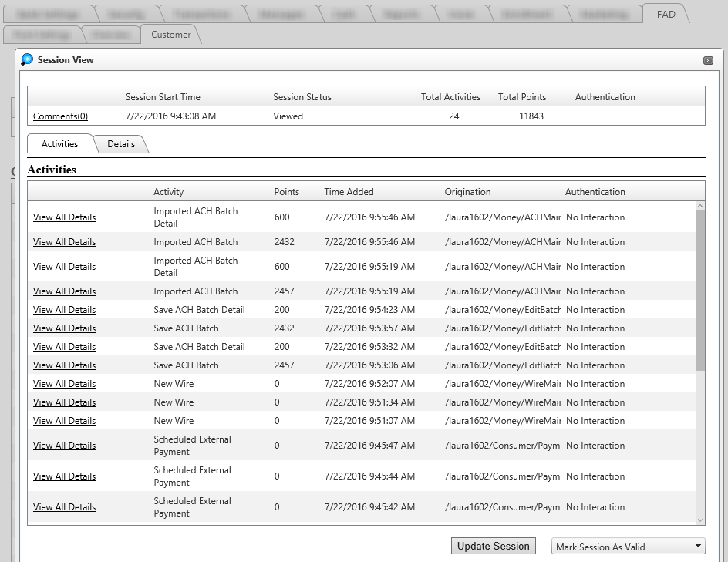728x562 pixels.
Task: Click scroll up arrow in activities list
Action: 700,206
